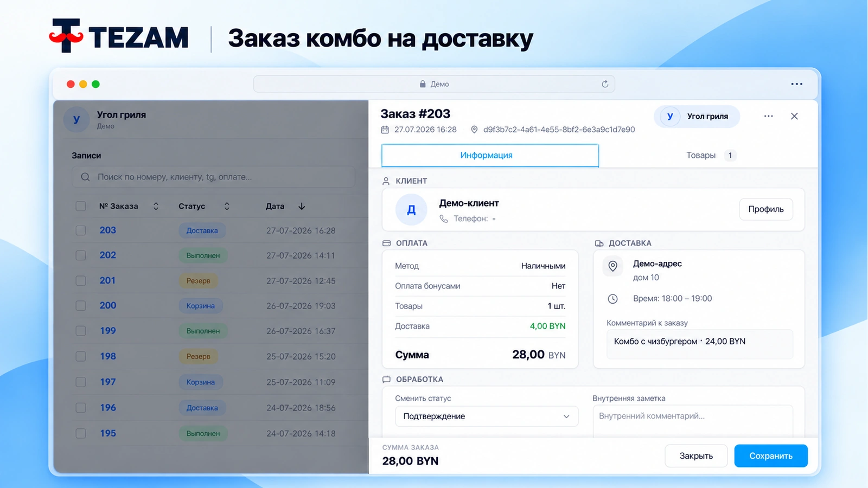The image size is (868, 488).
Task: Open the browser three-dots menu
Action: (796, 84)
